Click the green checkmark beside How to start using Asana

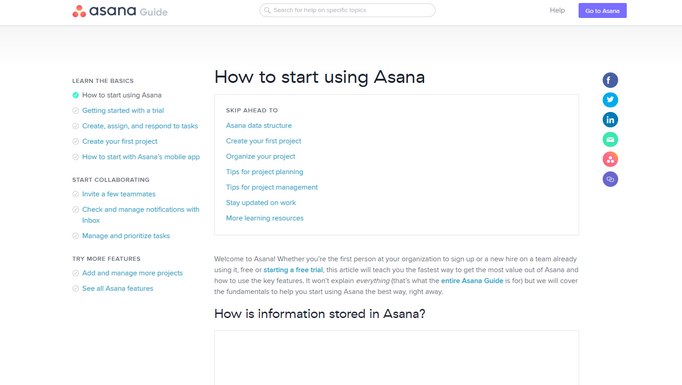tap(75, 95)
